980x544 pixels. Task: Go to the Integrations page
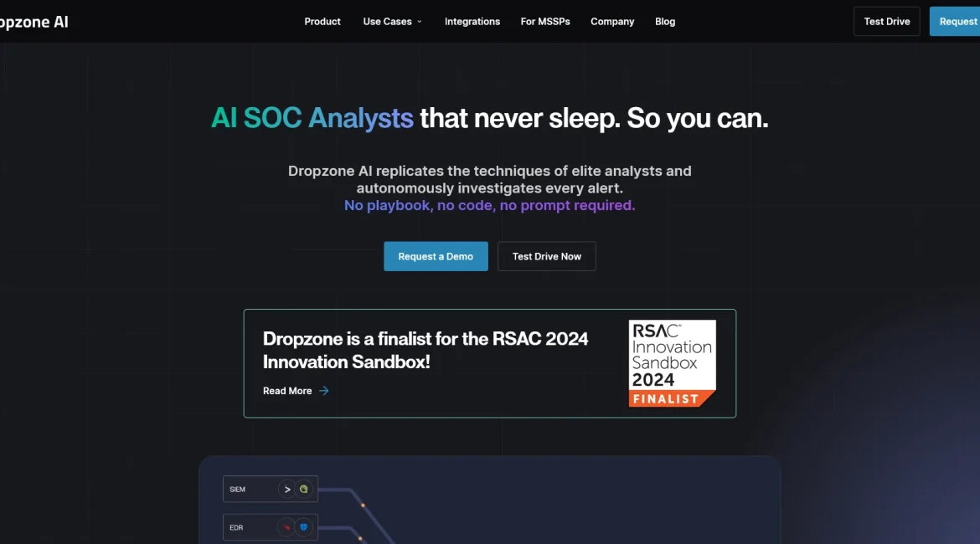472,22
